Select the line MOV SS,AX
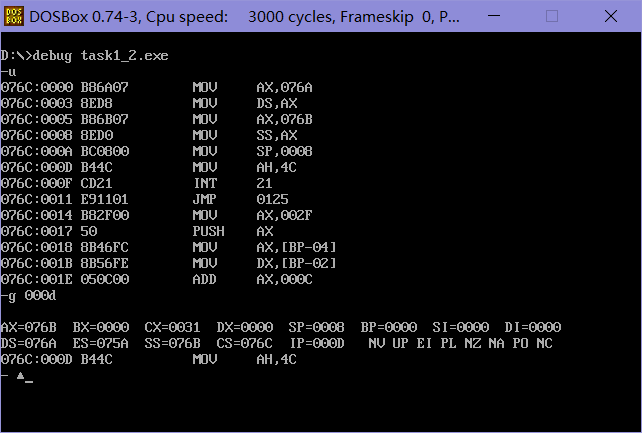The width and height of the screenshot is (642, 433). pos(149,135)
